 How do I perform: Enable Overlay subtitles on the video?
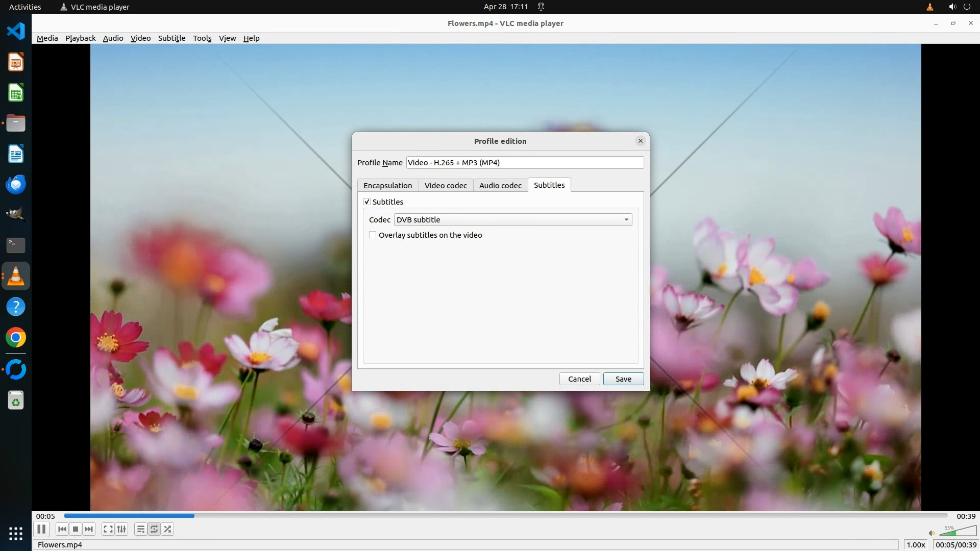tap(373, 235)
